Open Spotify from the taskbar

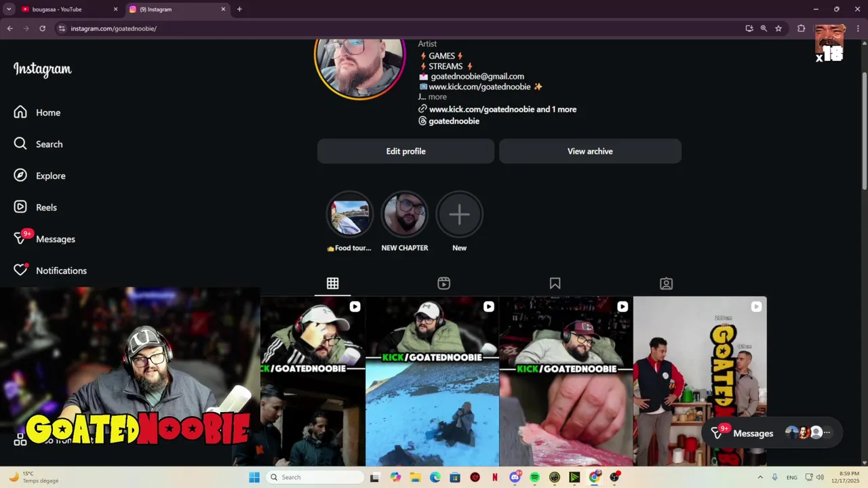[534, 477]
